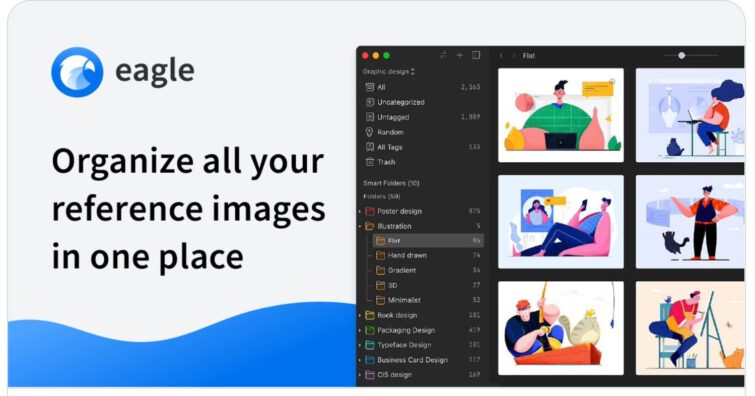Select the Gradient subfolder
Screen dimensions: 755x396
tap(402, 270)
